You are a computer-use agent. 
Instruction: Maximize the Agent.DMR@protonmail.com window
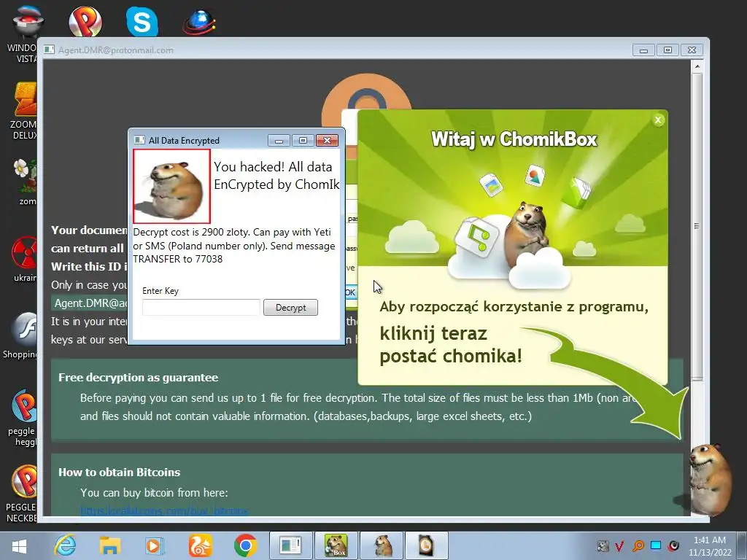pos(668,50)
